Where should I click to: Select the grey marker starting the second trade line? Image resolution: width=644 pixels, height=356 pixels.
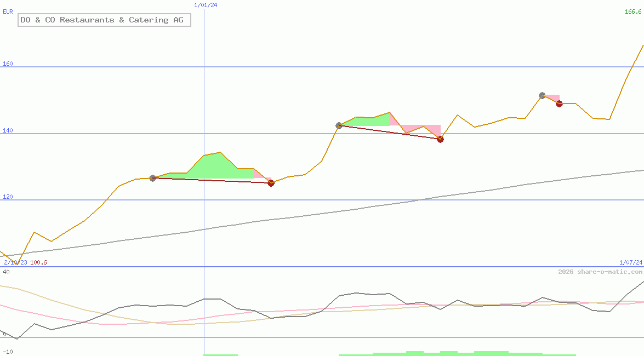pos(339,125)
